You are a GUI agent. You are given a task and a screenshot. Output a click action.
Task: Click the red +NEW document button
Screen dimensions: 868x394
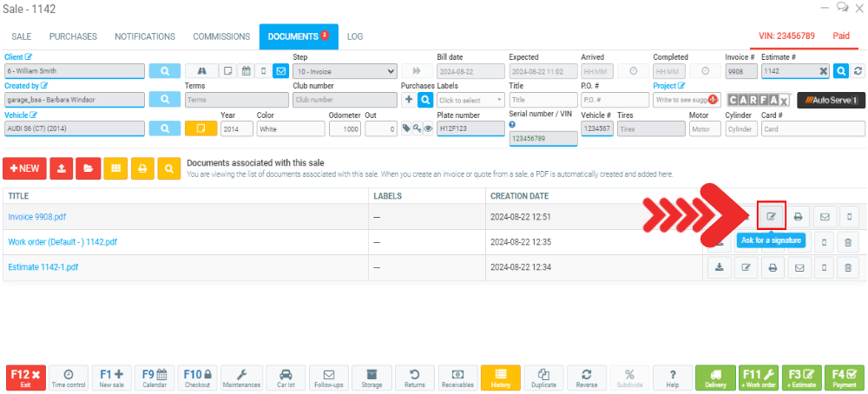click(25, 168)
